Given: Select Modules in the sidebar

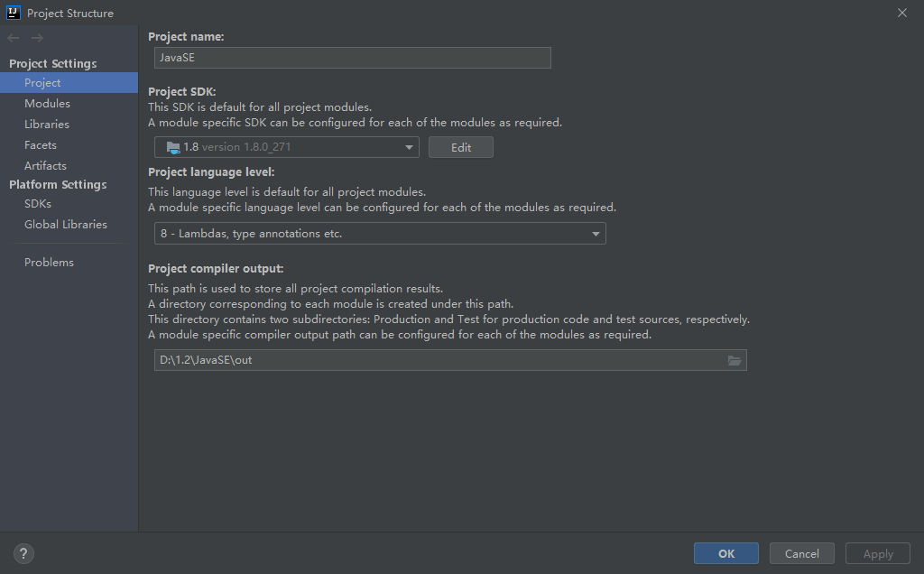Looking at the screenshot, I should (47, 104).
